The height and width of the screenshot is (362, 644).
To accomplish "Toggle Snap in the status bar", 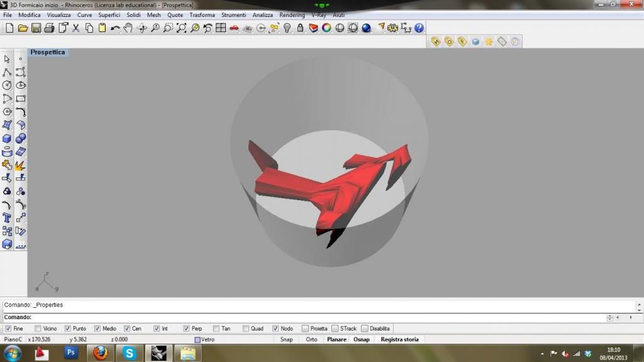I will [x=286, y=339].
